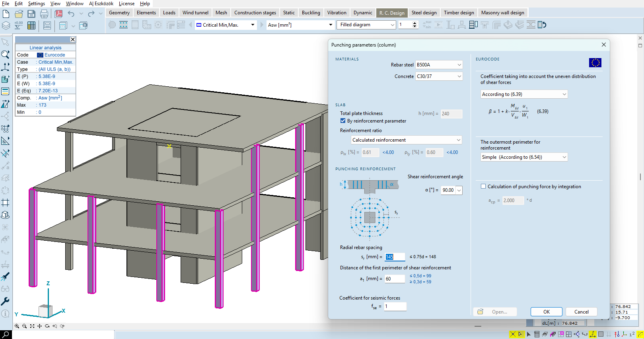The width and height of the screenshot is (644, 339).
Task: Export via the red PDF icon
Action: click(58, 14)
